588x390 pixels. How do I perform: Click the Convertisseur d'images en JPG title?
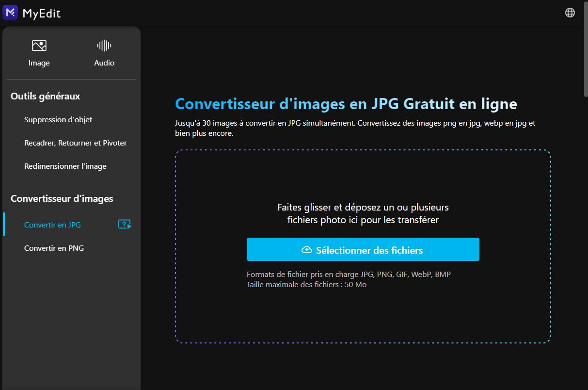click(x=346, y=104)
